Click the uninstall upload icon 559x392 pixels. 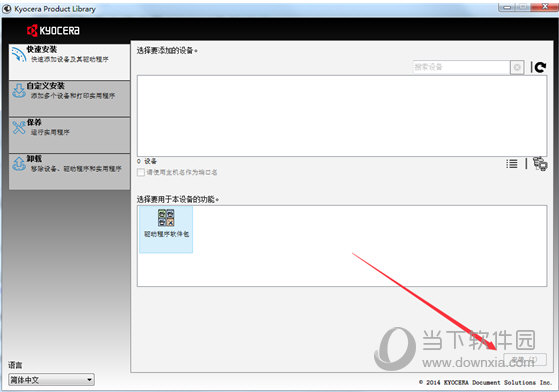pyautogui.click(x=19, y=164)
